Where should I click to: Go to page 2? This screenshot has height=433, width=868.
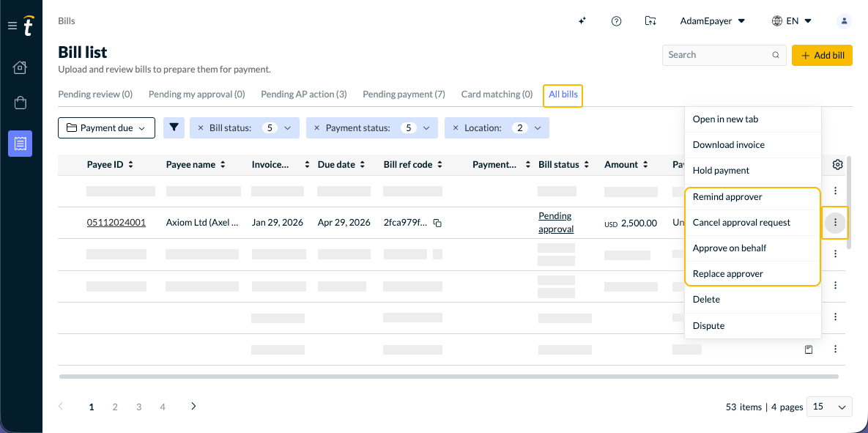(x=115, y=407)
